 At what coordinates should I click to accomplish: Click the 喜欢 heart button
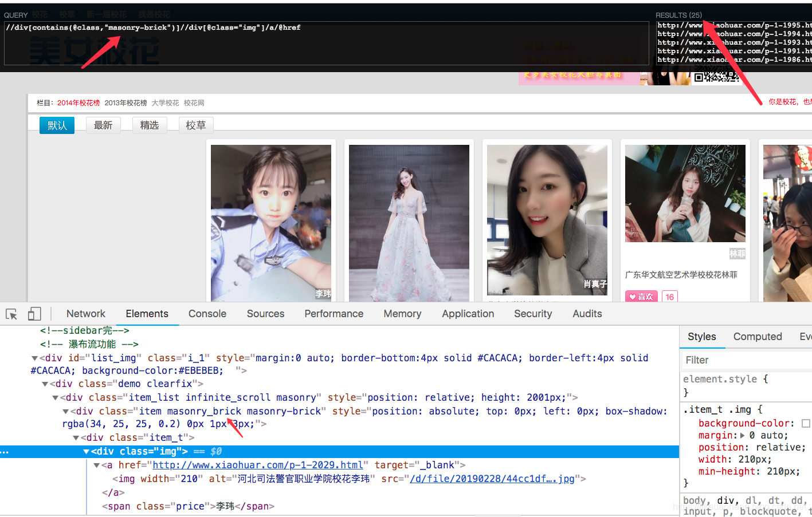641,297
